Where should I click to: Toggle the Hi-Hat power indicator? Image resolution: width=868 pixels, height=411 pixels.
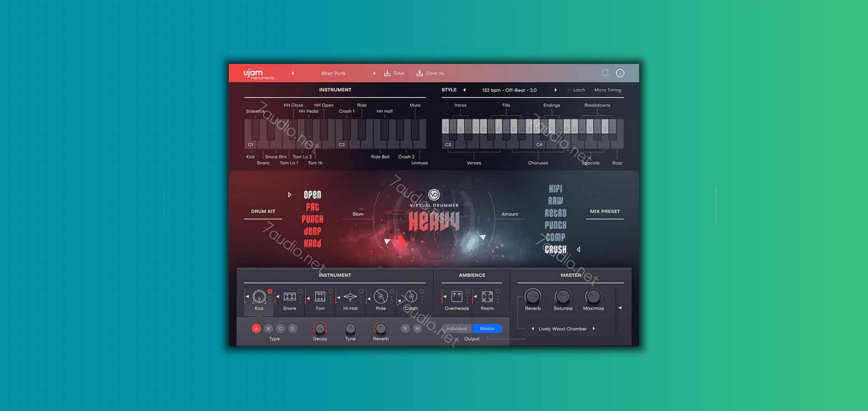(361, 291)
